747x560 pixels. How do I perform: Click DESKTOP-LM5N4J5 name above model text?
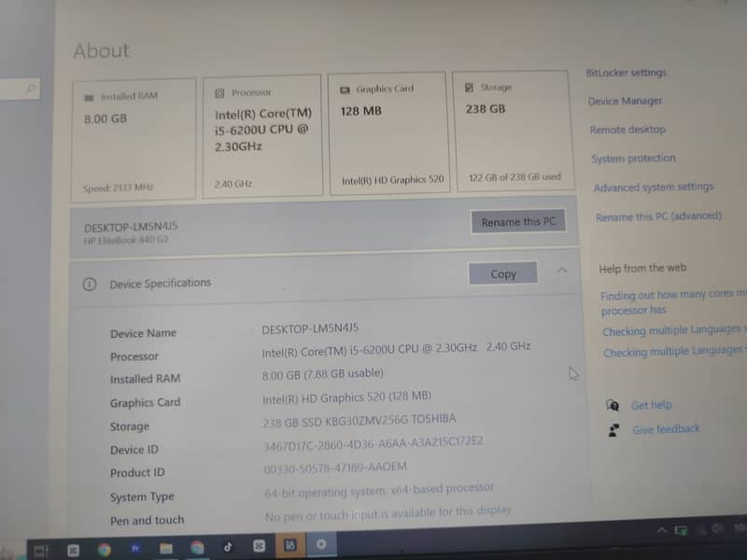coord(131,227)
